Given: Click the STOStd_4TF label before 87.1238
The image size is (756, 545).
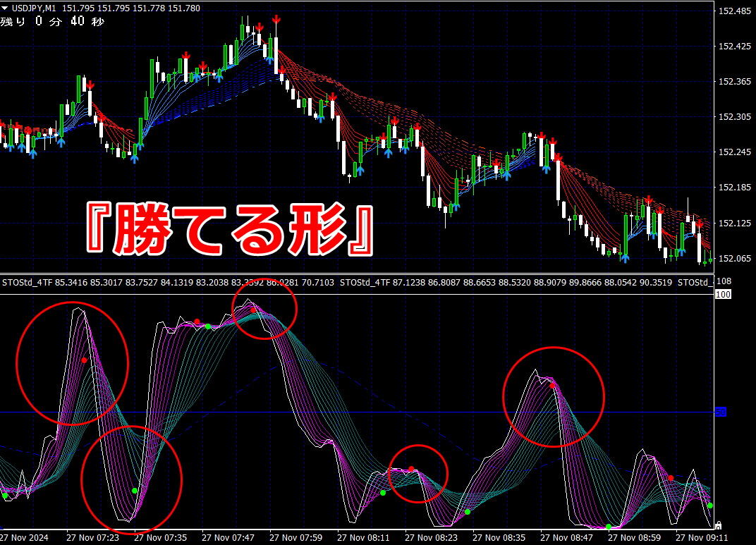Looking at the screenshot, I should click(x=365, y=283).
